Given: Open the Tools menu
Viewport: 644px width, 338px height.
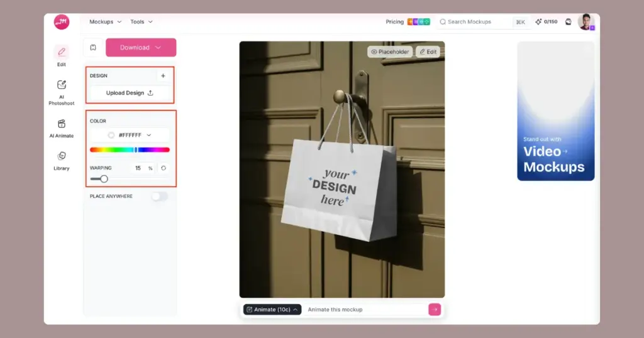Looking at the screenshot, I should [x=142, y=22].
